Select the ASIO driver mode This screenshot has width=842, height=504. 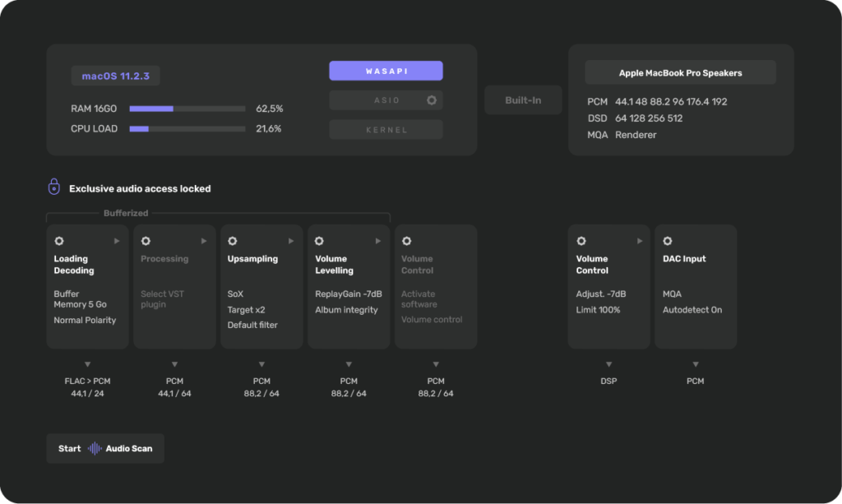[x=386, y=100]
